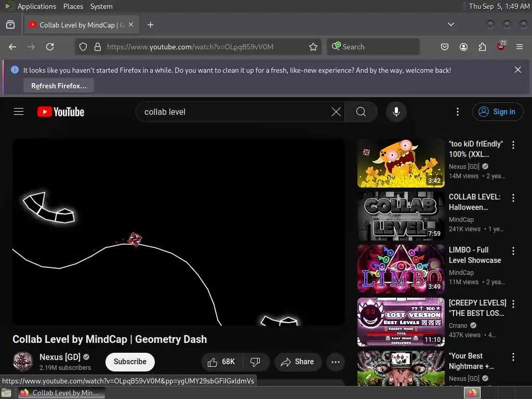Reload the page with the refresh icon
The image size is (532, 399).
tap(50, 47)
